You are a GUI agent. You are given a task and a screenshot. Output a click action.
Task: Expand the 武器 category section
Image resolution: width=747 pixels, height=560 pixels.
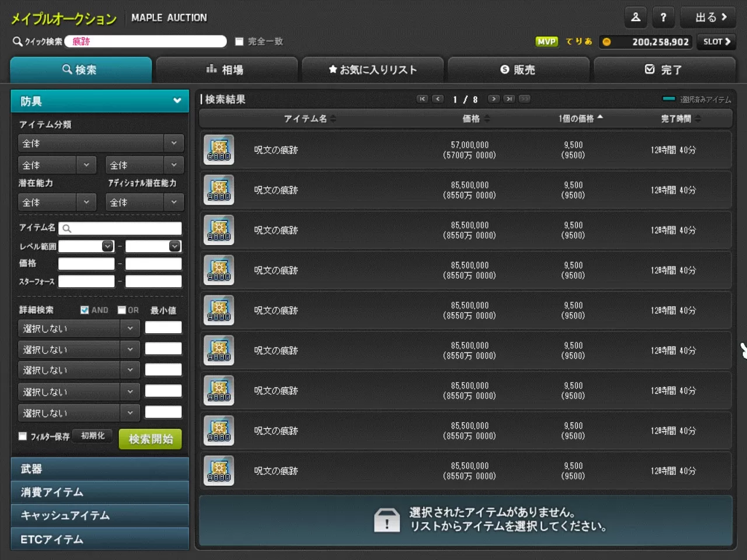pos(100,469)
